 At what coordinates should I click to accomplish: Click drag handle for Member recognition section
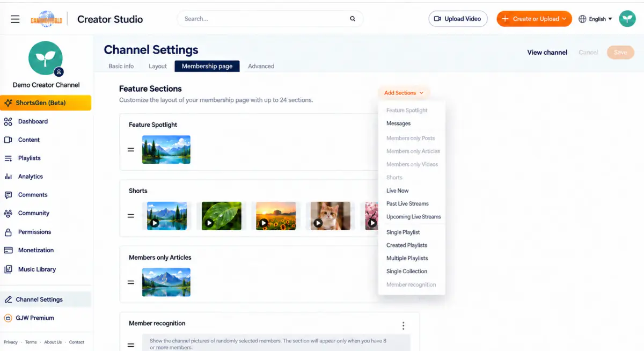click(x=130, y=345)
